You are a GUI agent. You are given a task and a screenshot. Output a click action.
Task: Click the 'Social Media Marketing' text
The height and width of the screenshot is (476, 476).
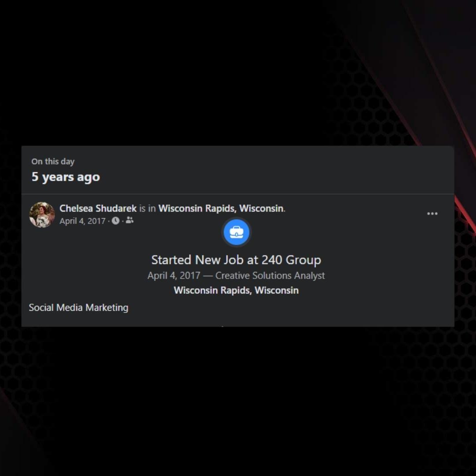coord(78,308)
